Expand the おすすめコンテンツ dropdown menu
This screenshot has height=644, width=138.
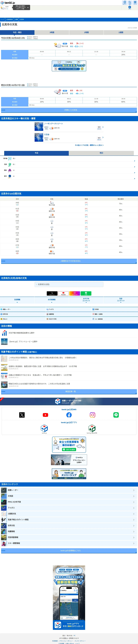(x=86, y=300)
